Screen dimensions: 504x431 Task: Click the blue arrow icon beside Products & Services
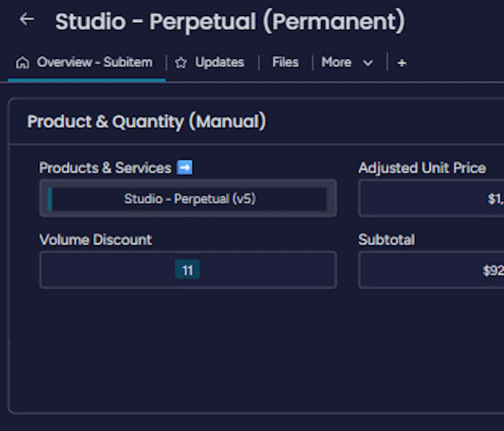(x=185, y=168)
